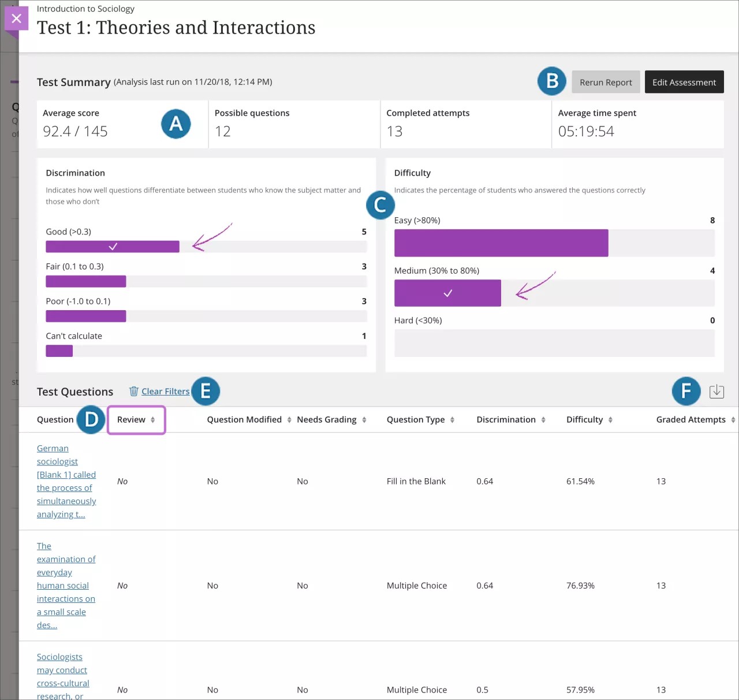Click the Easy difficulty bar

pos(501,243)
